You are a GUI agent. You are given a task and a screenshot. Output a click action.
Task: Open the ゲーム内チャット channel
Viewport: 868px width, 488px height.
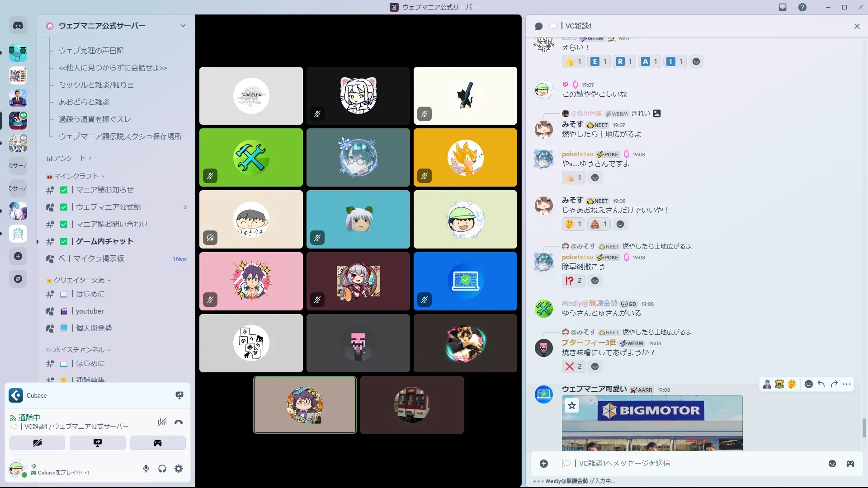104,241
